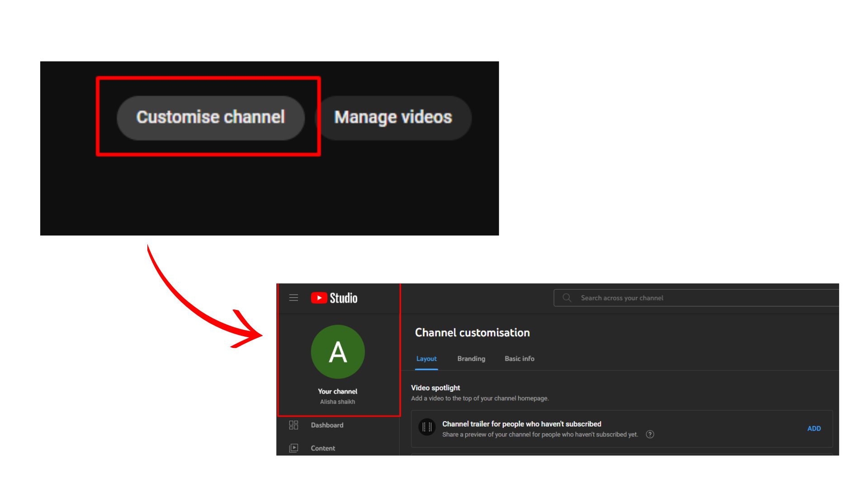Click the Manage videos button
This screenshot has width=868, height=488.
point(392,117)
